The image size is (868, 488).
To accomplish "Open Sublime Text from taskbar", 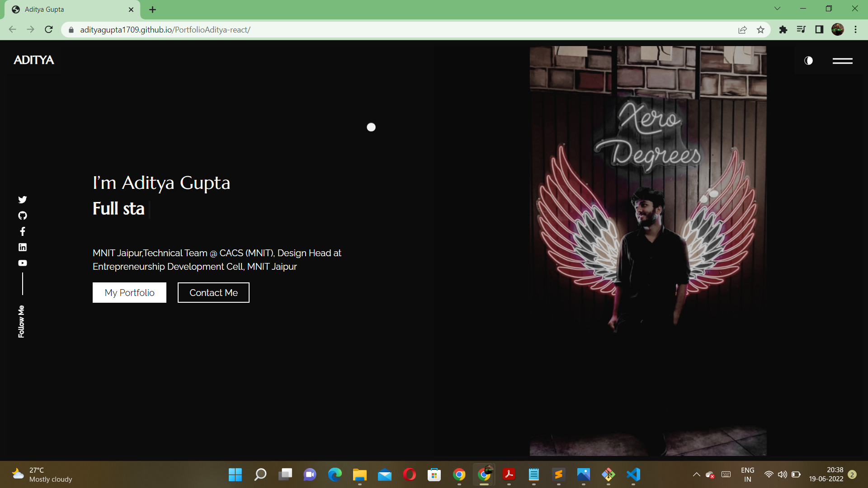I will click(559, 474).
